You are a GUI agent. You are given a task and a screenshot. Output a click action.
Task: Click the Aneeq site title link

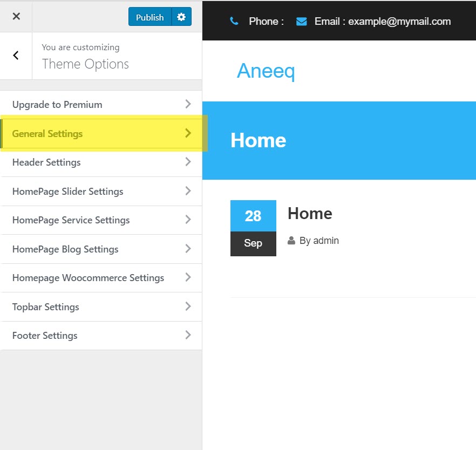click(x=266, y=71)
